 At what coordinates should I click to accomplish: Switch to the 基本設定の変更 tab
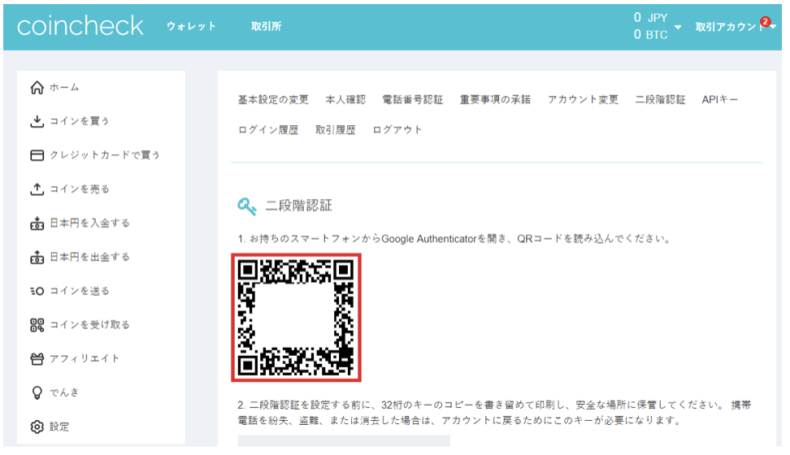click(x=273, y=100)
